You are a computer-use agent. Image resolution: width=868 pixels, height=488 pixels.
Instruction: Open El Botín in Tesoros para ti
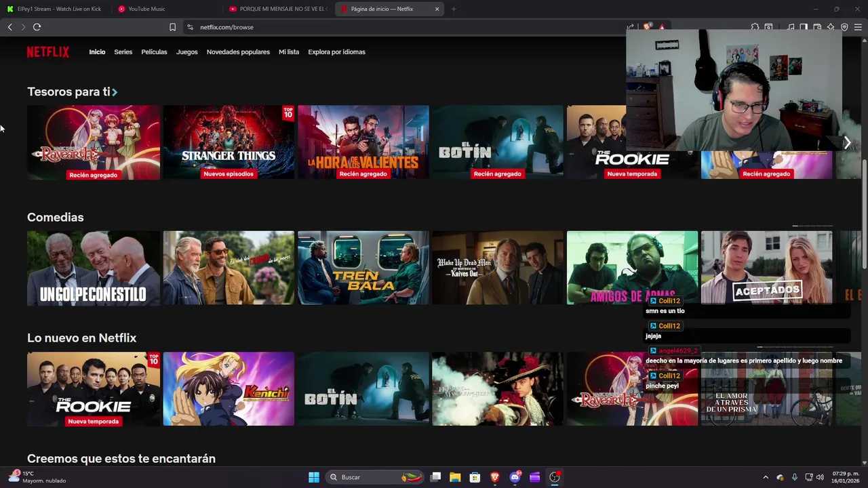click(498, 142)
